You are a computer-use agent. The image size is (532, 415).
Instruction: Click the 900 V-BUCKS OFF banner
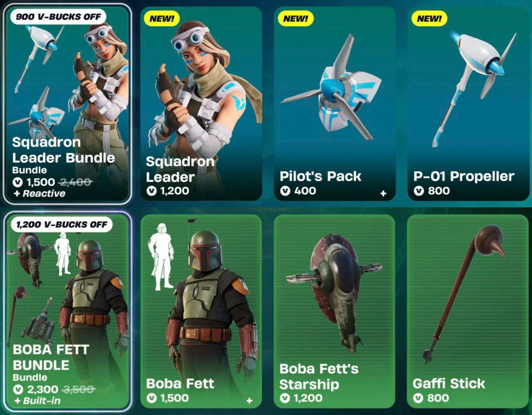click(58, 17)
